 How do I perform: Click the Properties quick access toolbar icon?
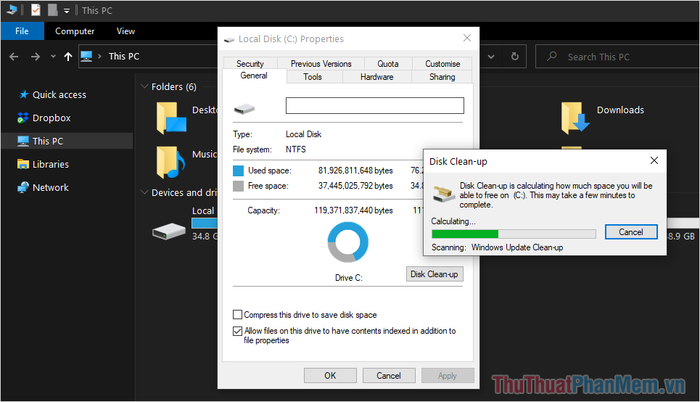[36, 10]
